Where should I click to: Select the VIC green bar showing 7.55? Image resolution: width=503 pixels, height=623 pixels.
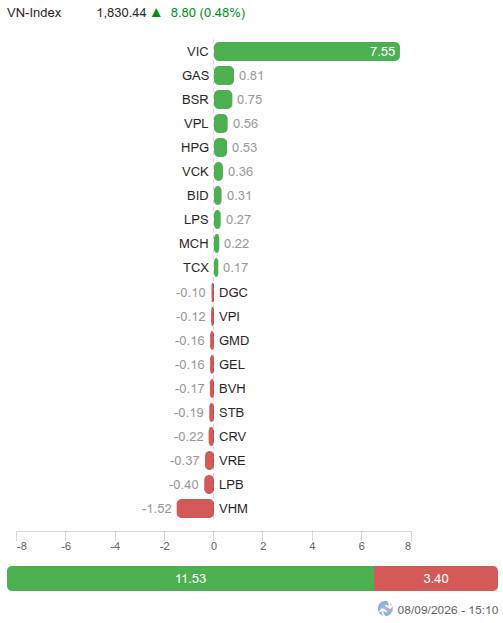[x=307, y=51]
